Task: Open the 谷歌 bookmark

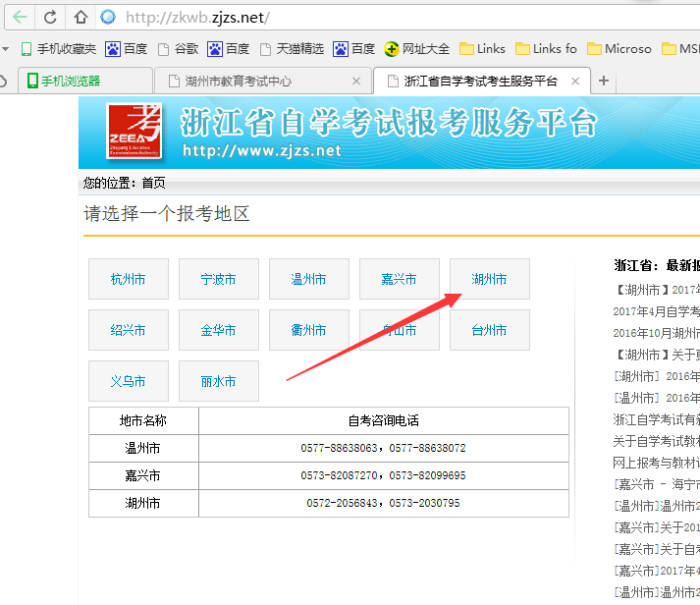Action: (x=178, y=49)
